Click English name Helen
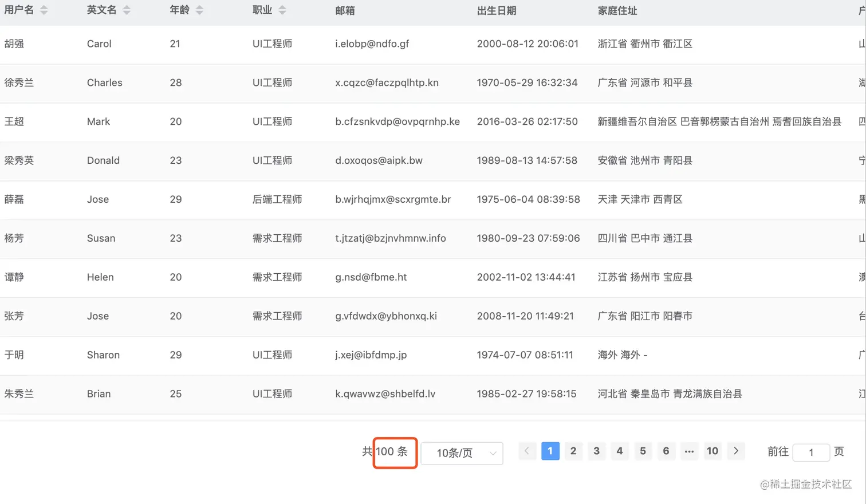 (x=100, y=277)
